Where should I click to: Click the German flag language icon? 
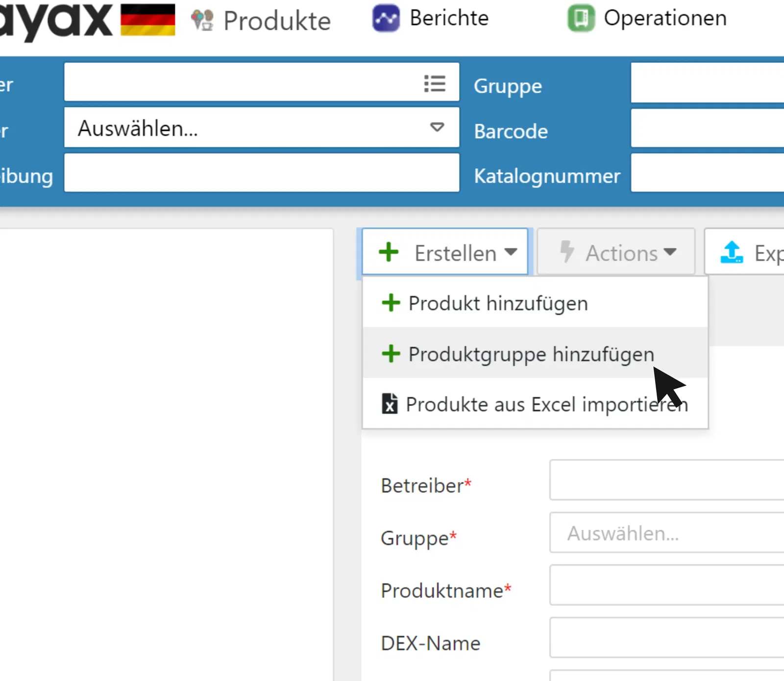point(147,20)
